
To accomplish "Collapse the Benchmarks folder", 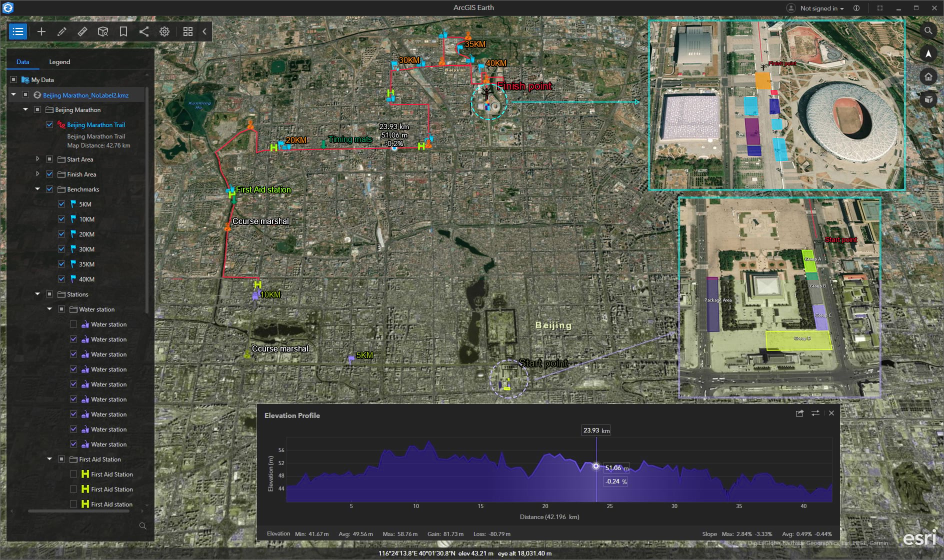I will point(37,189).
